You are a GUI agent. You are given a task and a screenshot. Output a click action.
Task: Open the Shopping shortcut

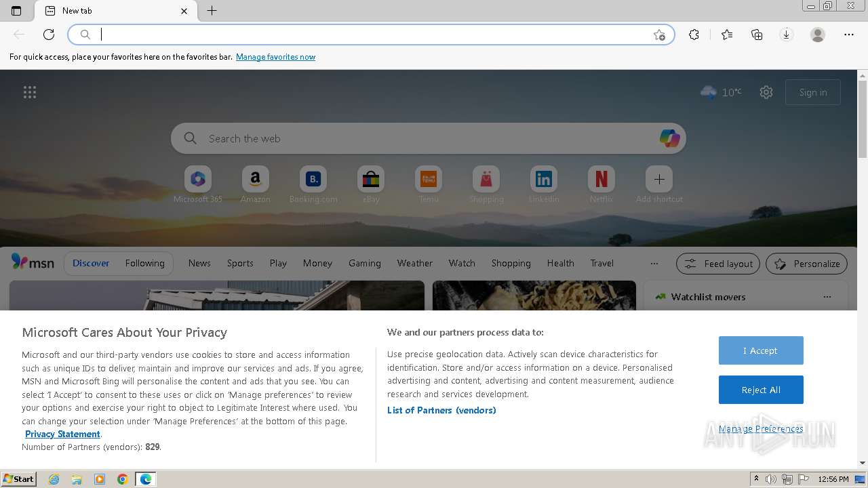[486, 184]
